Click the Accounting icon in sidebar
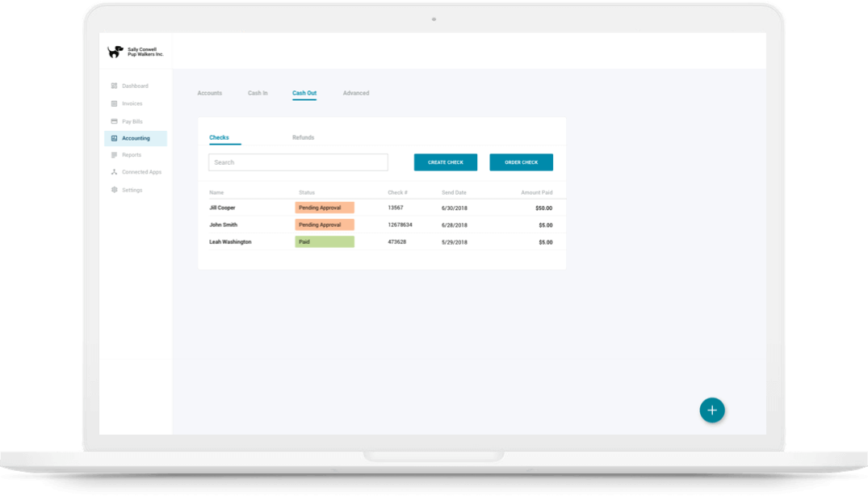This screenshot has height=496, width=868. pyautogui.click(x=114, y=138)
